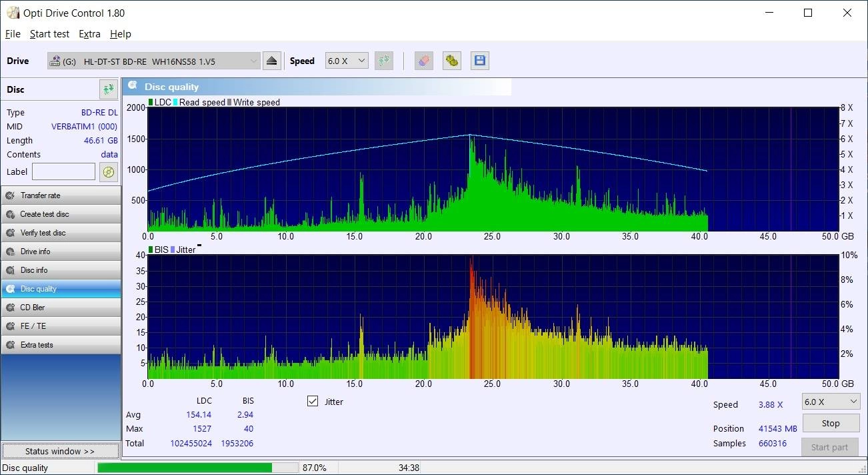868x475 pixels.
Task: Select Disc quality in sidebar
Action: tap(61, 289)
